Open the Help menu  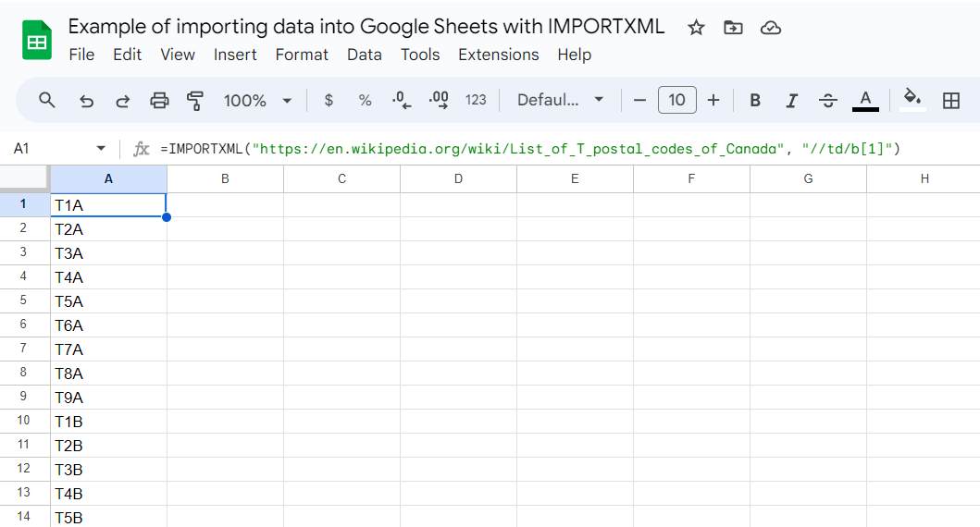575,55
